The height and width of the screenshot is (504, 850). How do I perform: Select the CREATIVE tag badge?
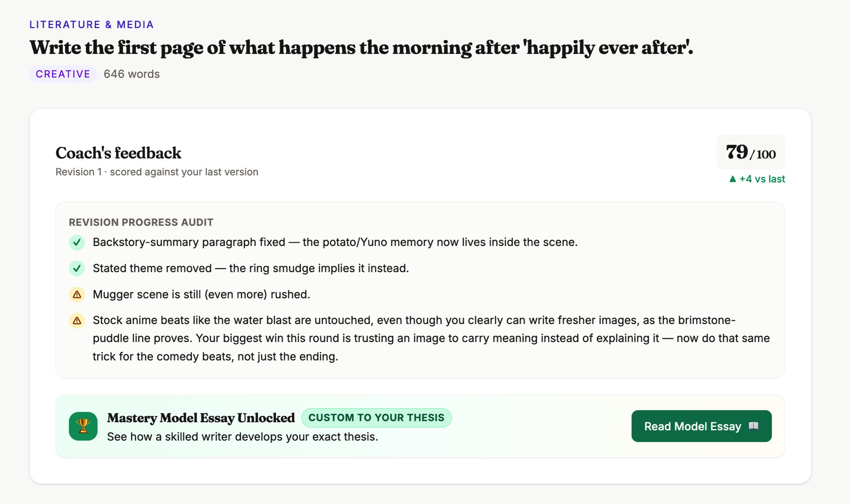point(63,74)
